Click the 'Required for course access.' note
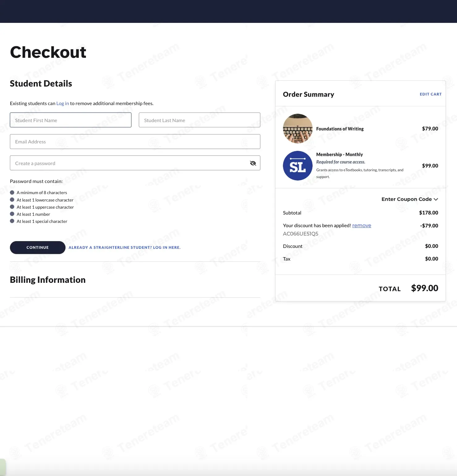The image size is (457, 476). [341, 162]
